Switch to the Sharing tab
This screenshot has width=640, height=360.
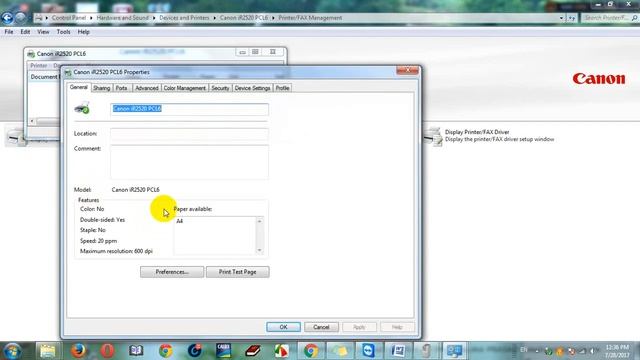click(102, 88)
